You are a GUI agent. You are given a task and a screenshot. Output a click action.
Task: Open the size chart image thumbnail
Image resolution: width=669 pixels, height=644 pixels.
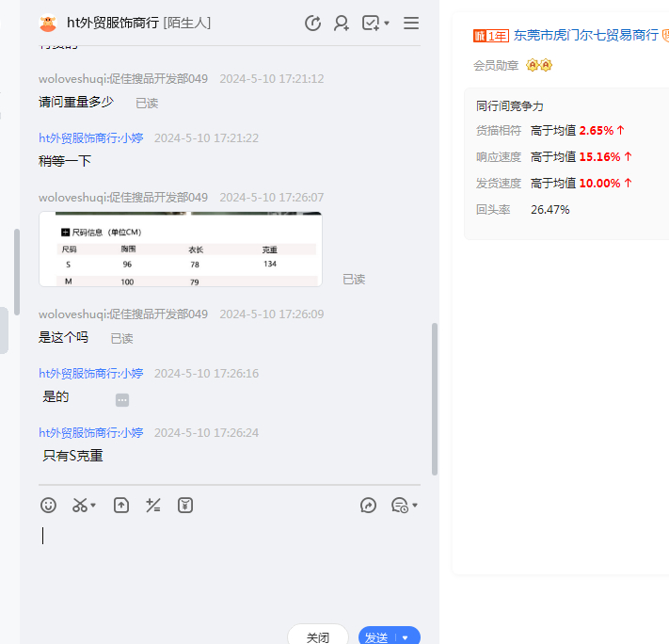pos(180,249)
